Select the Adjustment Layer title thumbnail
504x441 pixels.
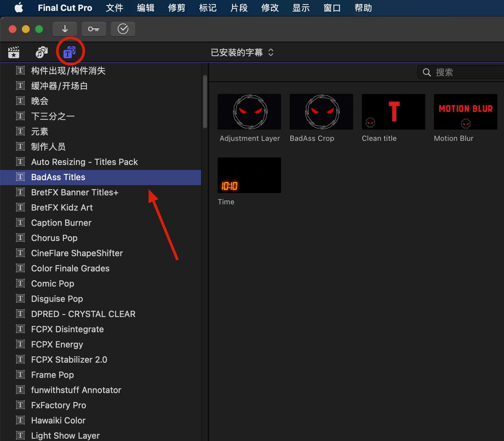[249, 112]
